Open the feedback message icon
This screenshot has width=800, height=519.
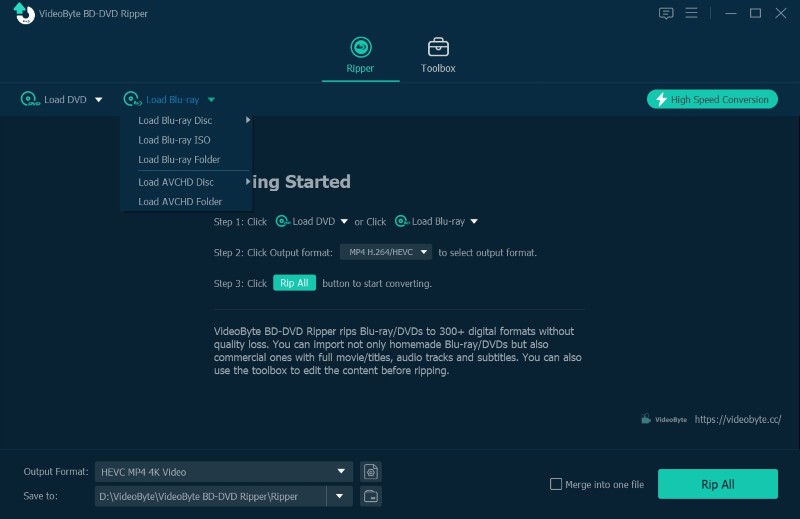coord(666,13)
